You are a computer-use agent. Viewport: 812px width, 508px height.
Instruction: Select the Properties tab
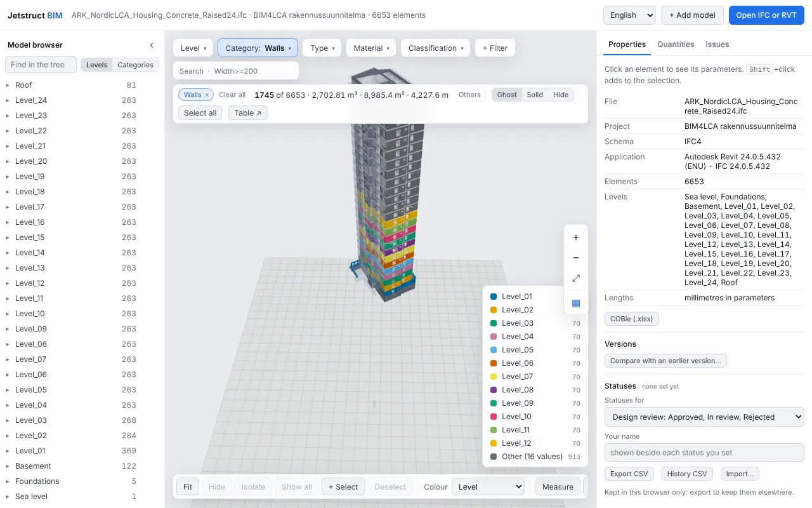pyautogui.click(x=627, y=44)
